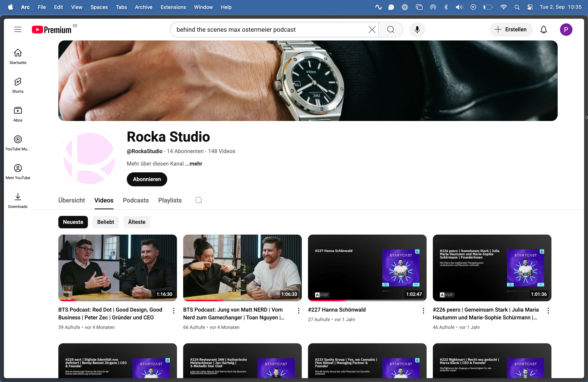This screenshot has height=382, width=588.
Task: Click the Wi-Fi status icon
Action: click(x=503, y=7)
